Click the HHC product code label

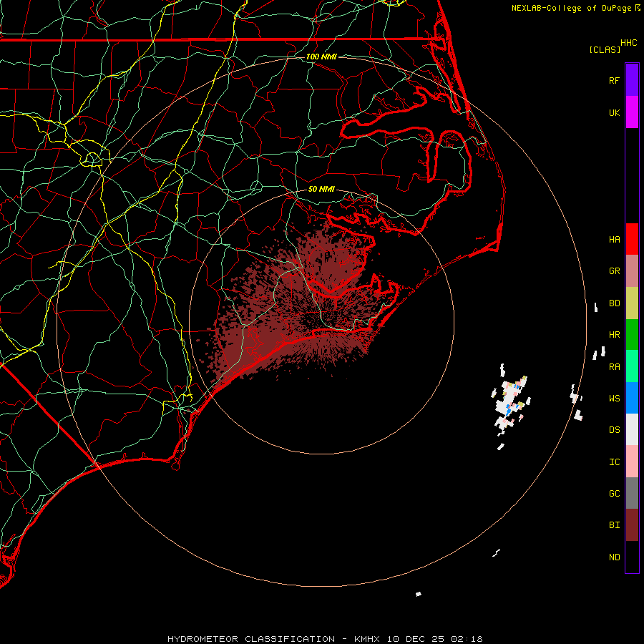click(x=628, y=43)
